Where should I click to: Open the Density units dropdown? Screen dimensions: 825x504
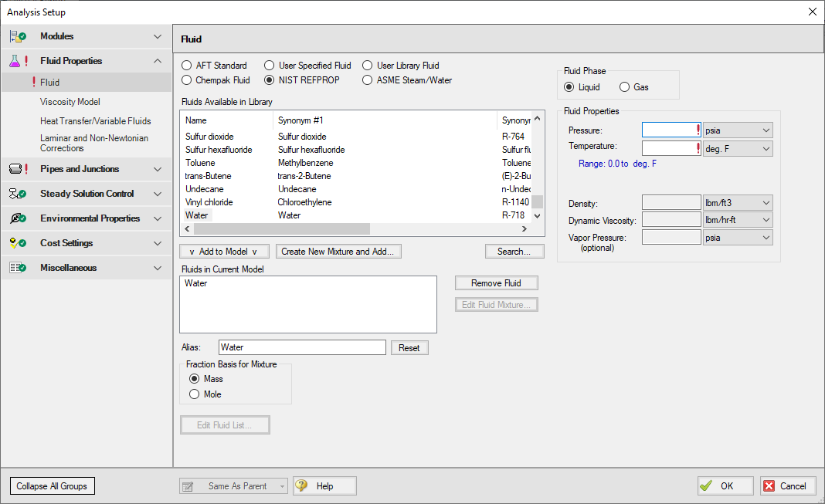[738, 203]
